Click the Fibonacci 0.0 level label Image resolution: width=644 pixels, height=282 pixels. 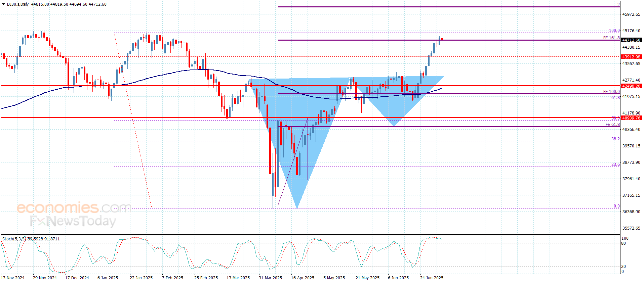pos(617,206)
